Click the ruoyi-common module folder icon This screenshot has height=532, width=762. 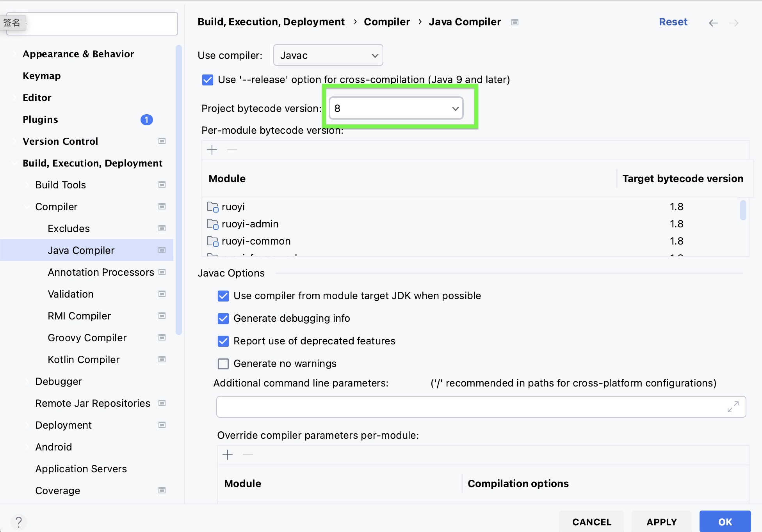212,241
